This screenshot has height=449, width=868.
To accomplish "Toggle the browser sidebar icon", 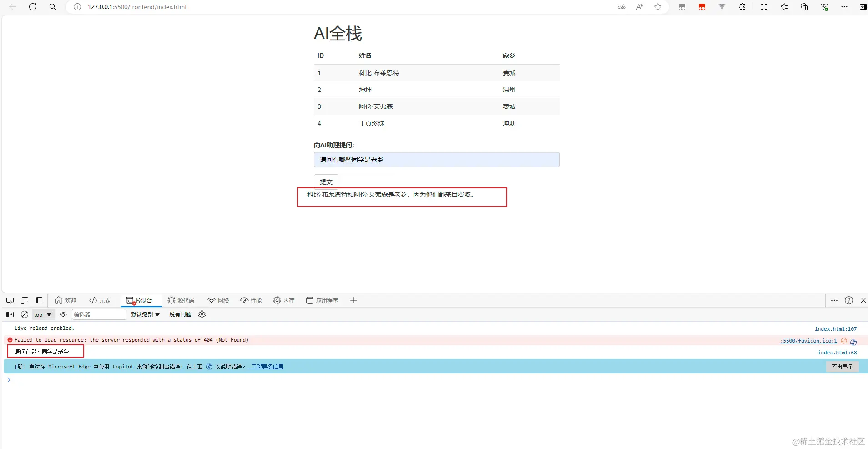I will coord(863,7).
